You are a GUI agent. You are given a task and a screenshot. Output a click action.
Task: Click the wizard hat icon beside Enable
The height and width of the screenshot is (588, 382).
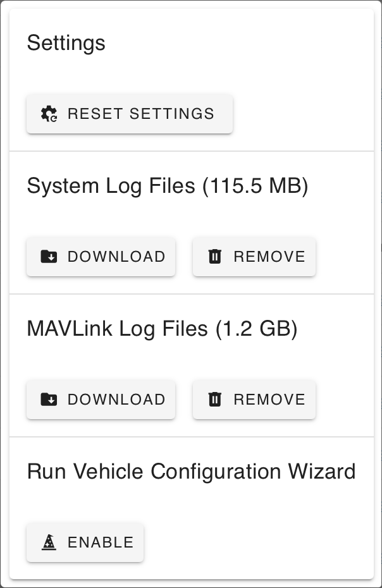click(x=49, y=542)
